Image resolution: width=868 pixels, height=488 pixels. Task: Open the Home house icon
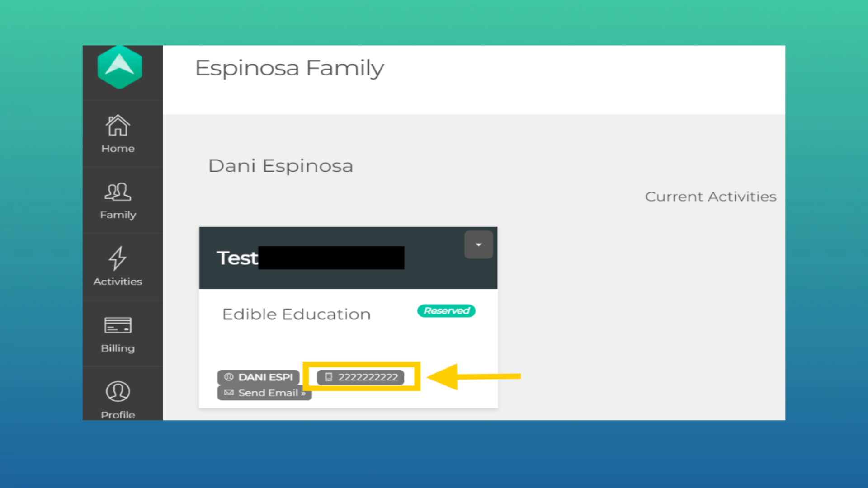pos(118,125)
